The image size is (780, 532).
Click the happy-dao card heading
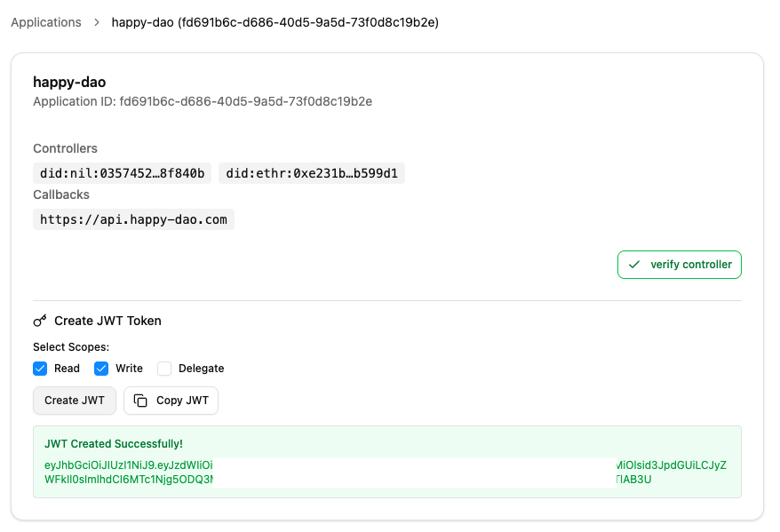click(x=69, y=82)
